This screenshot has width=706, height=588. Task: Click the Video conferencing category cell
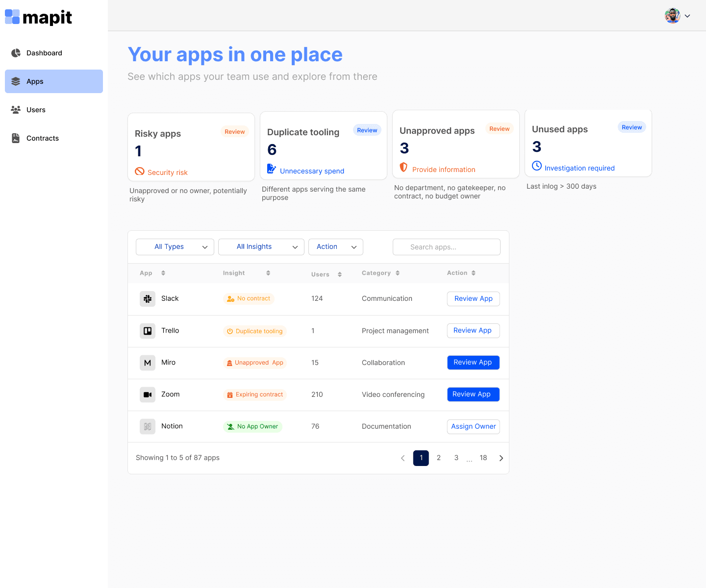(393, 395)
